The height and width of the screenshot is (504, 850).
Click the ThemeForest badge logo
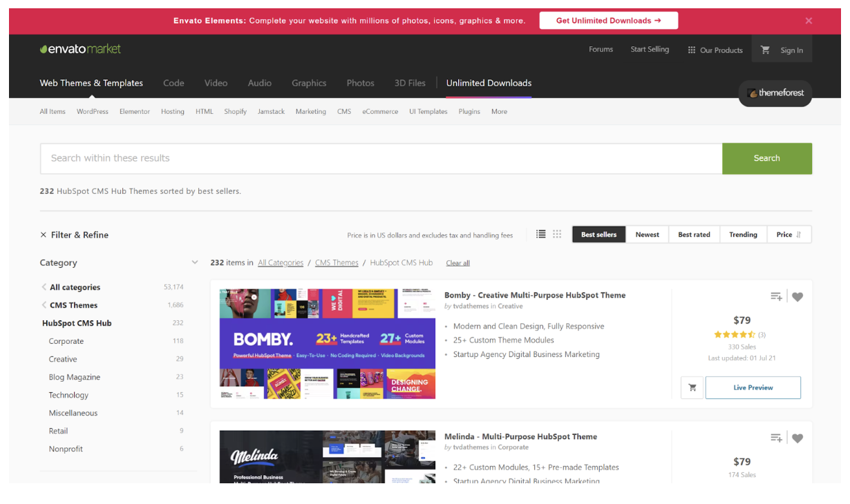click(x=775, y=93)
